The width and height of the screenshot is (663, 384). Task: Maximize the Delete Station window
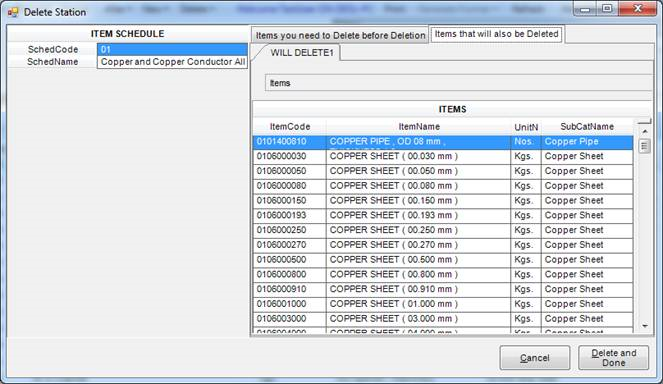click(607, 9)
